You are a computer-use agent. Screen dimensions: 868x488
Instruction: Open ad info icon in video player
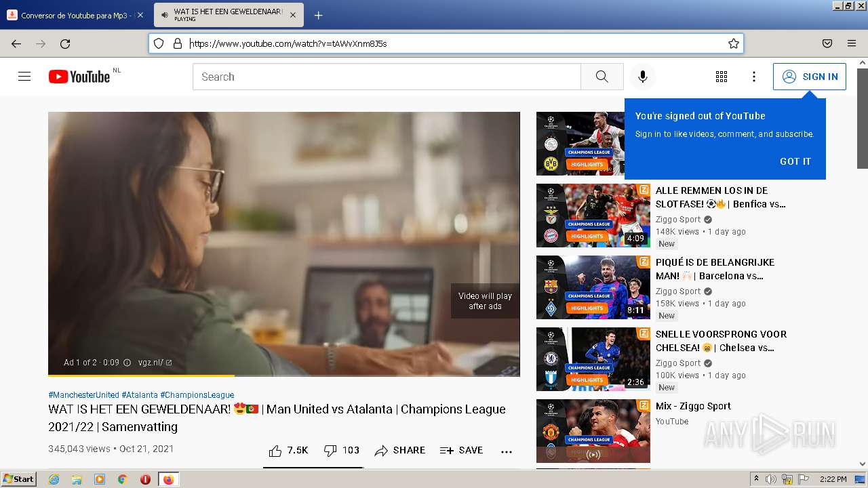[127, 363]
